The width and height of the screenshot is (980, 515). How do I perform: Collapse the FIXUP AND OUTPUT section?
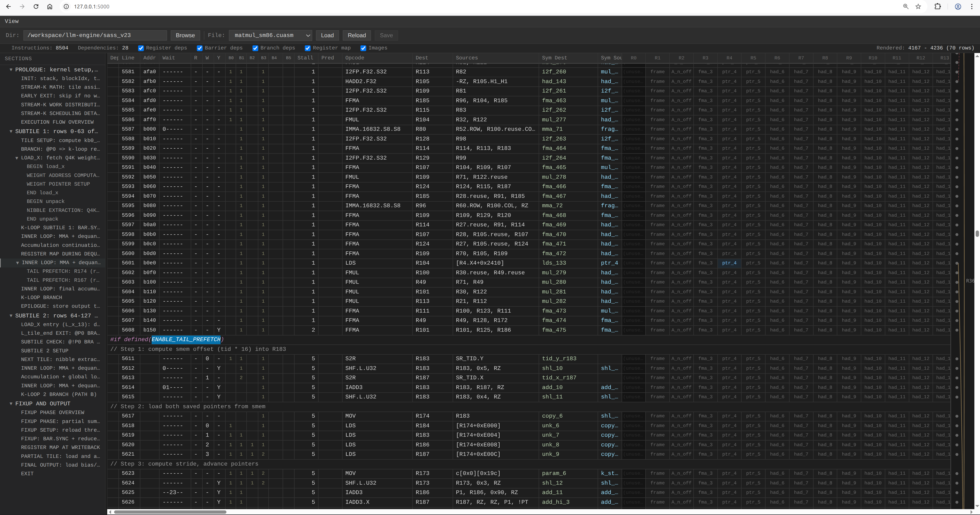[11, 404]
